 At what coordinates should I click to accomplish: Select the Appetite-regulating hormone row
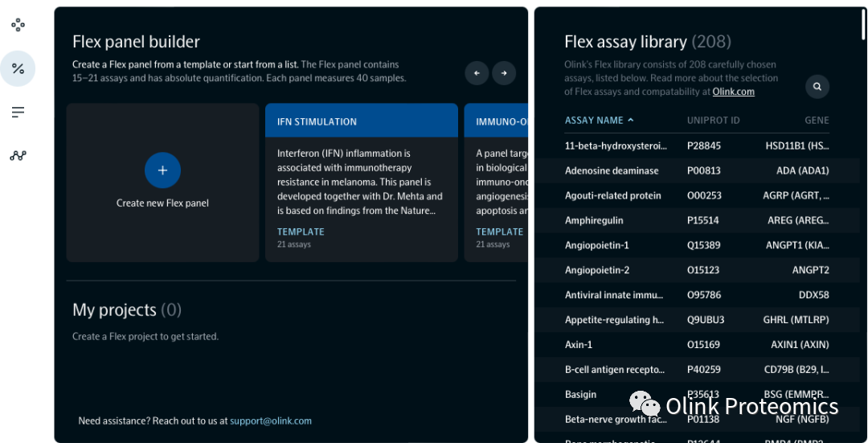pos(697,320)
